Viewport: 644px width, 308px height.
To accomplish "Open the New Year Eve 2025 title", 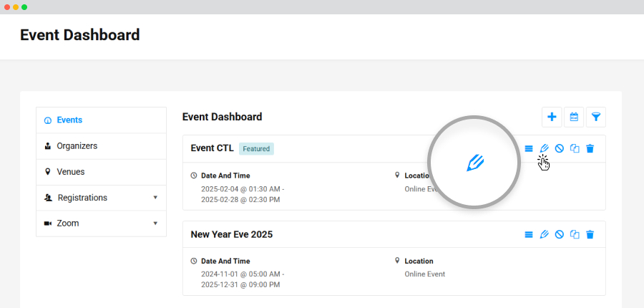I will click(x=232, y=234).
